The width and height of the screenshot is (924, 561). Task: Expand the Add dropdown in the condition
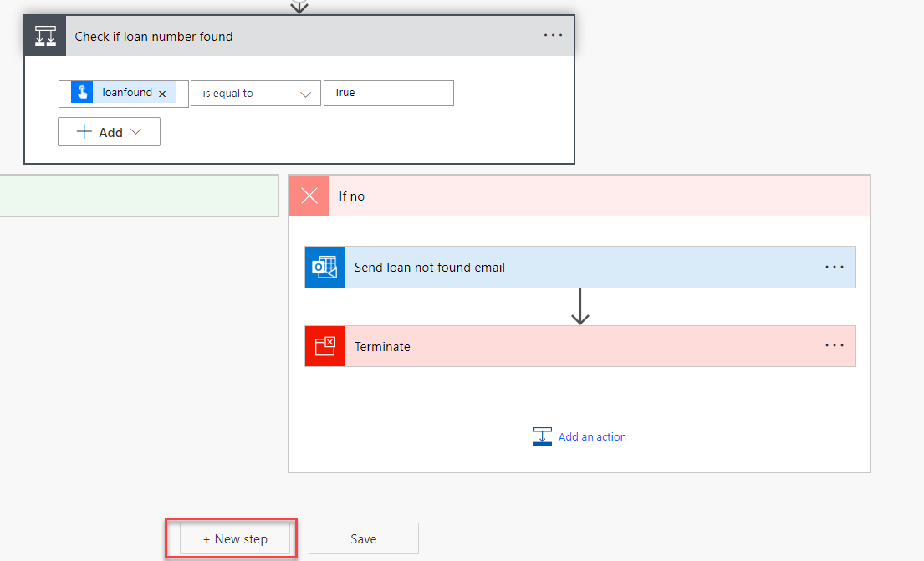[x=109, y=132]
